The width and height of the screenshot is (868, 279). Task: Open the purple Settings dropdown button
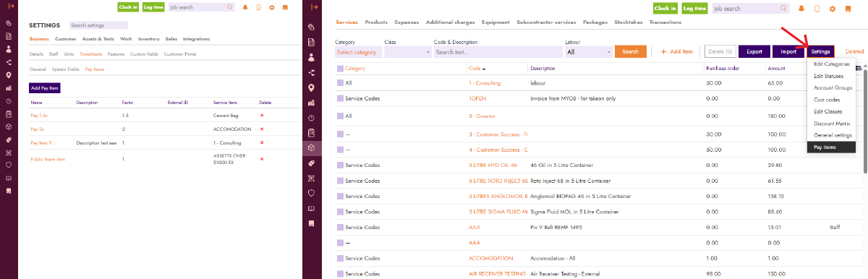(x=820, y=51)
